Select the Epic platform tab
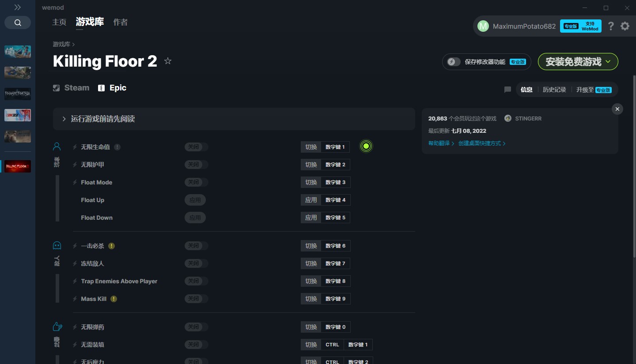 pos(112,88)
